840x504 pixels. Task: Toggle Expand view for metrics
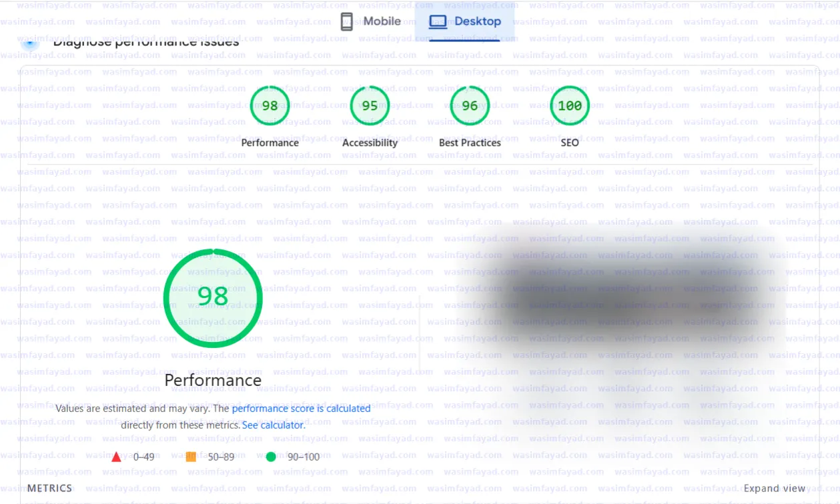click(x=775, y=488)
